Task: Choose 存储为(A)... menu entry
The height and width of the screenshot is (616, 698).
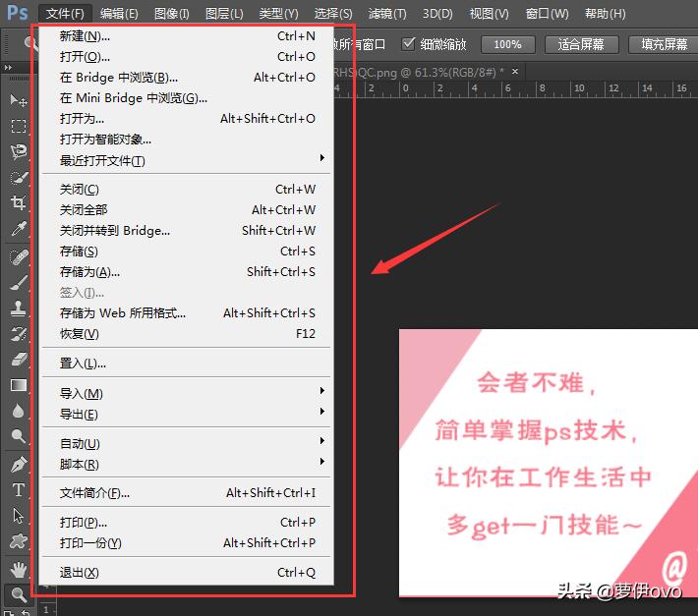Action: click(187, 272)
